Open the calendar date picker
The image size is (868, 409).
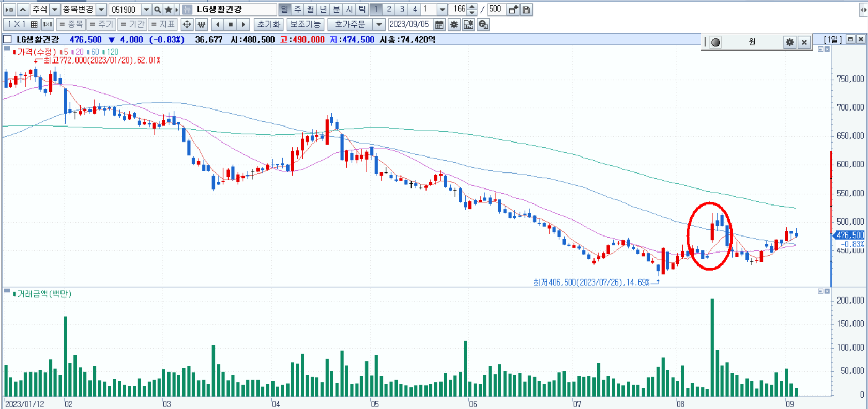coord(439,24)
